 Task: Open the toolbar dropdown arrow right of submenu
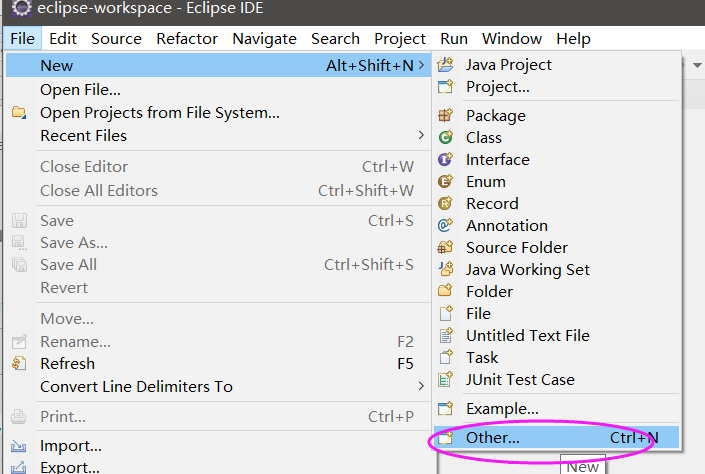[x=697, y=66]
